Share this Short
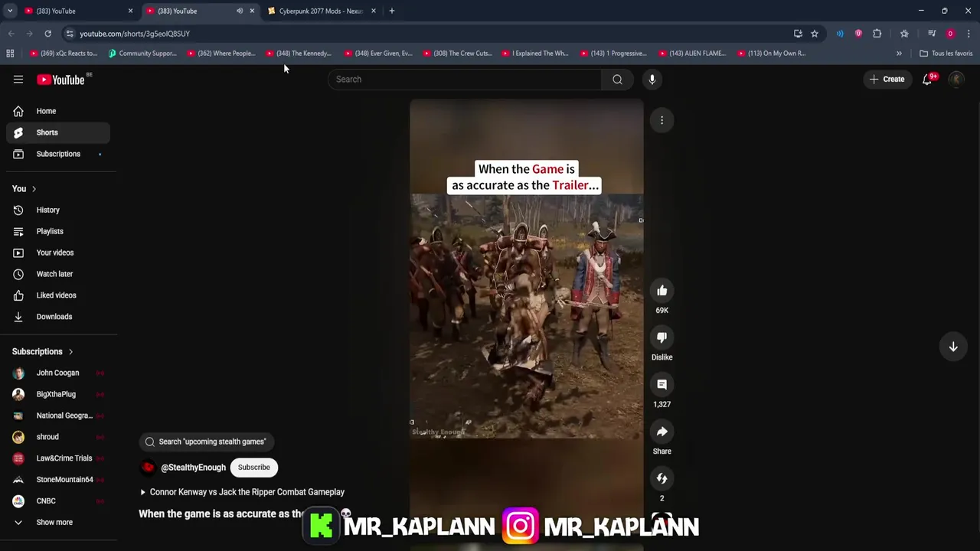Image resolution: width=980 pixels, height=551 pixels. 662,432
